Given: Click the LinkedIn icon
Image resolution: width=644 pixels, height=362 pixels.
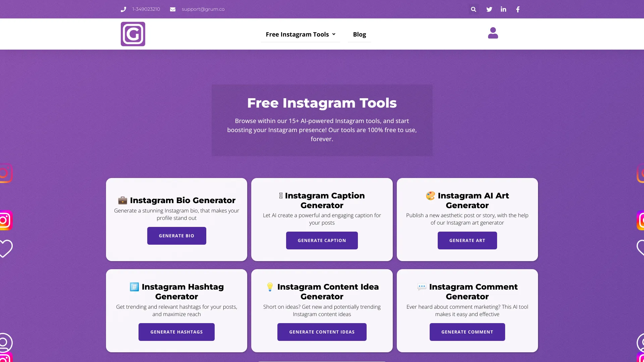Looking at the screenshot, I should click(503, 9).
